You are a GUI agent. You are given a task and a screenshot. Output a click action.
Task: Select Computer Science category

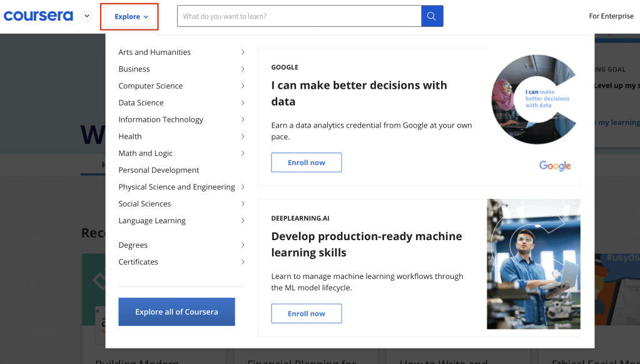[151, 86]
